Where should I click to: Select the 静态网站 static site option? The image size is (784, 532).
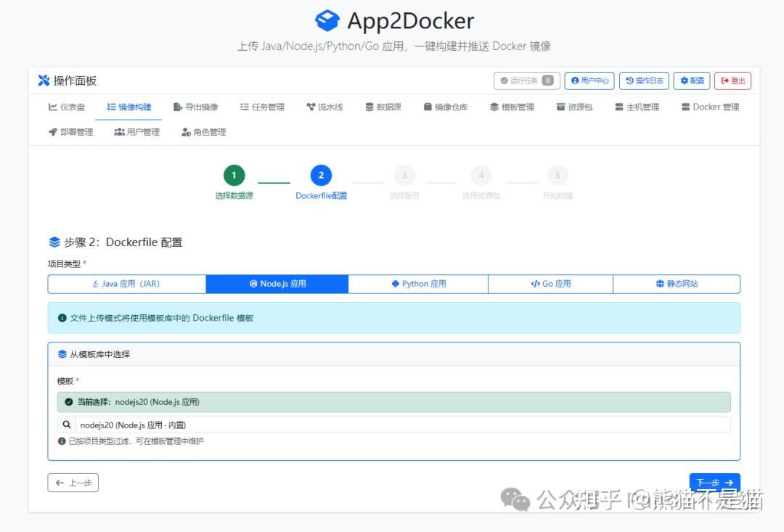click(x=676, y=284)
